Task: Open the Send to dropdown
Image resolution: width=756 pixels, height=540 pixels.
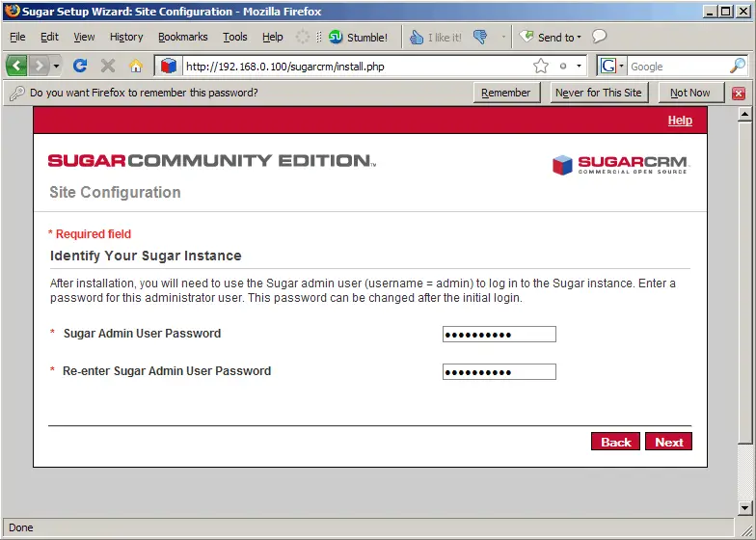Action: coord(550,37)
